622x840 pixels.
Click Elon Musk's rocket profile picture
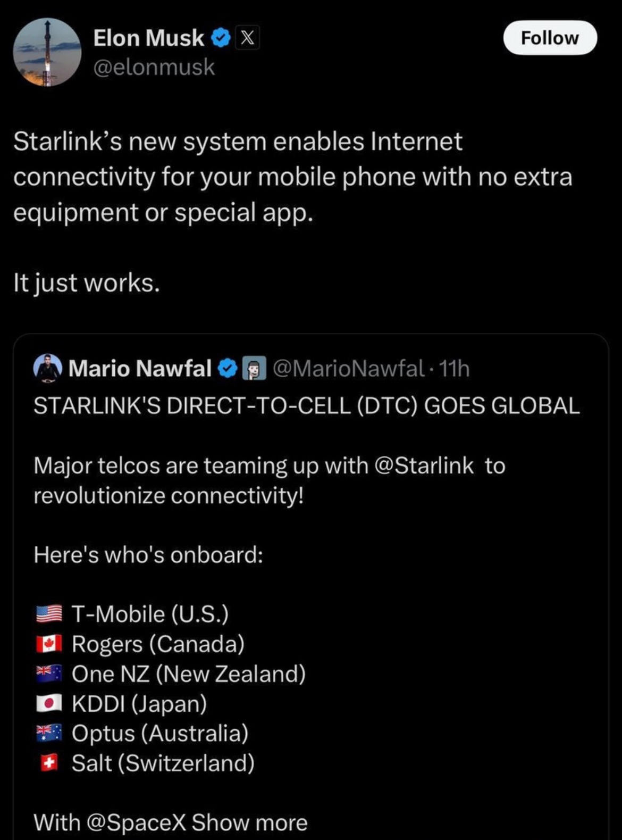click(x=47, y=52)
